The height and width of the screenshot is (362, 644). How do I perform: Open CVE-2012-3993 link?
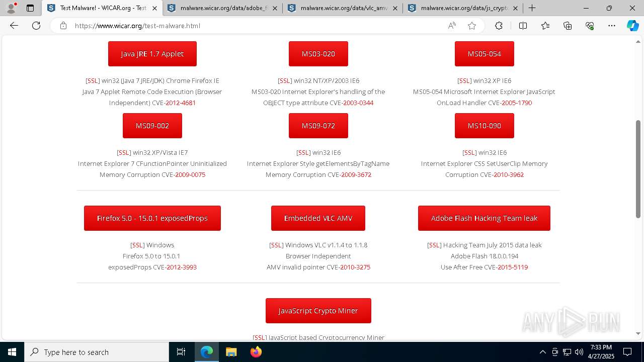[182, 267]
